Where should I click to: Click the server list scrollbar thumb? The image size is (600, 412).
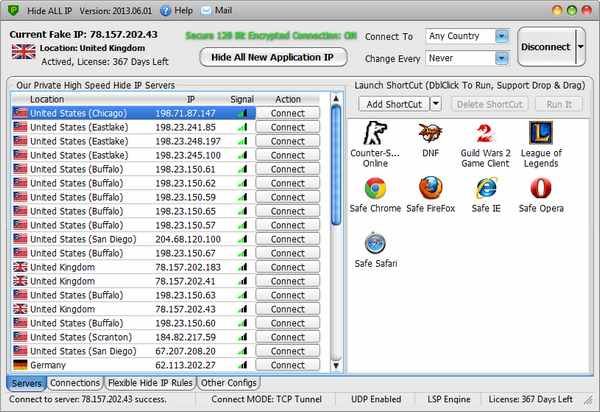pyautogui.click(x=336, y=164)
